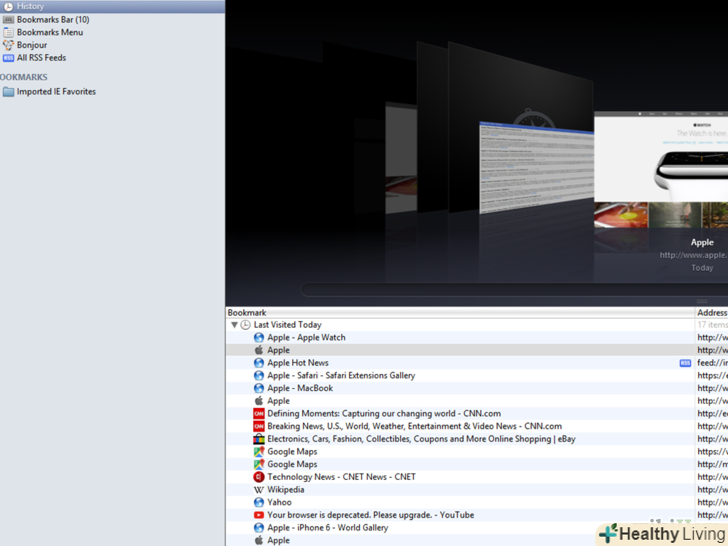The image size is (728, 546).
Task: Select the Yahoo history entry
Action: point(279,503)
